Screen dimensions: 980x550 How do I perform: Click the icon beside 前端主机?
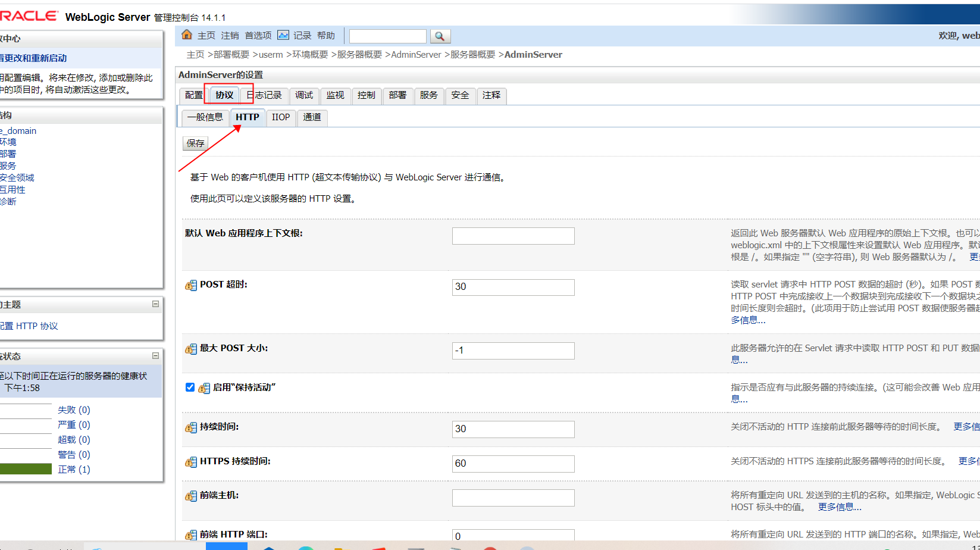(x=190, y=496)
